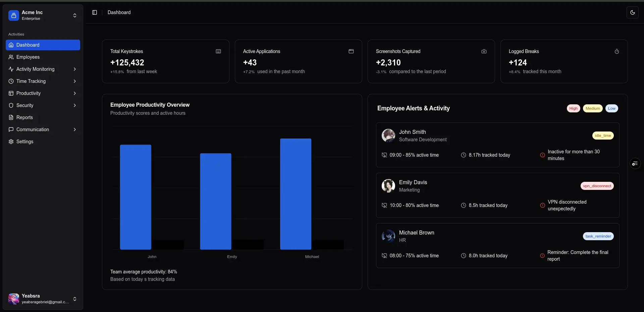Click John Smith's avatar thumbnail

click(388, 136)
